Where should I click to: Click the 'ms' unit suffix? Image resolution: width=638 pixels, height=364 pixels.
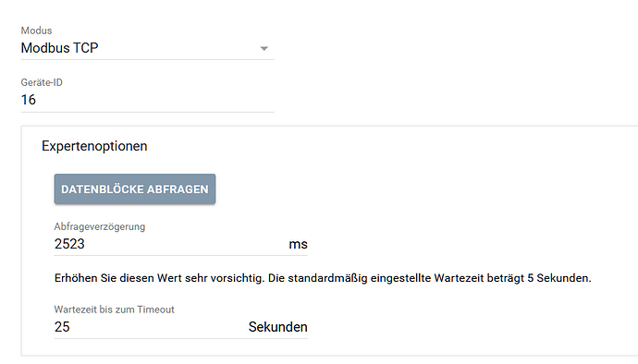coord(299,244)
